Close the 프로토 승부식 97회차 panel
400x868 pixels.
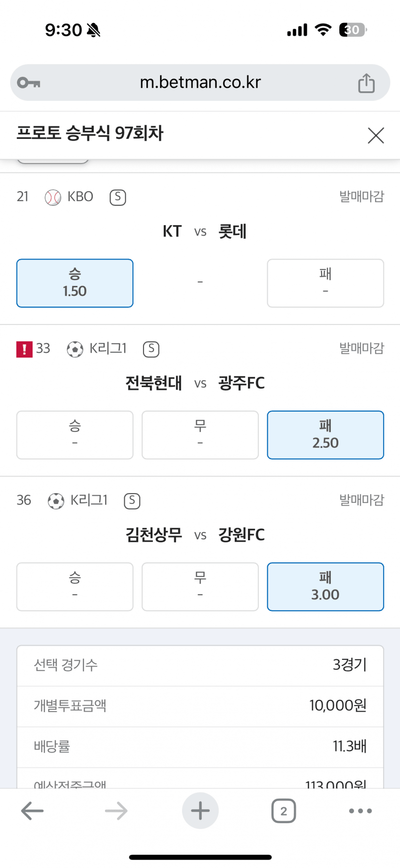coord(376,136)
